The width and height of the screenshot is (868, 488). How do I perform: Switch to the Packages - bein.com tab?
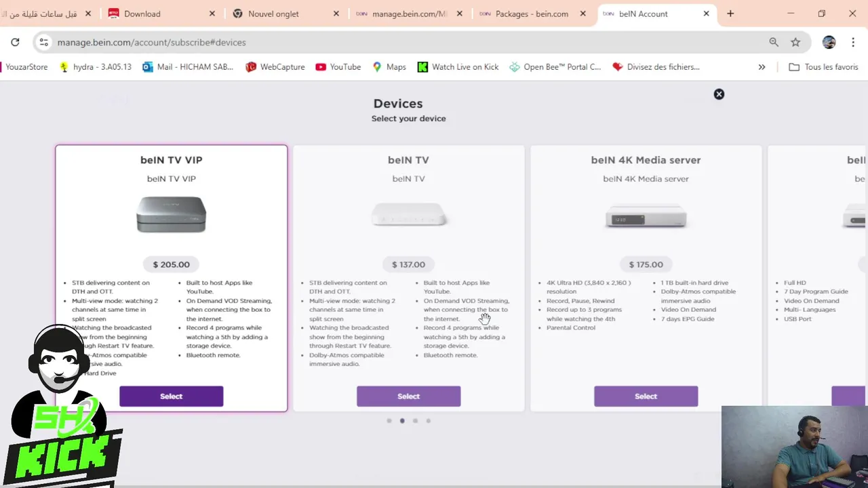tap(532, 14)
